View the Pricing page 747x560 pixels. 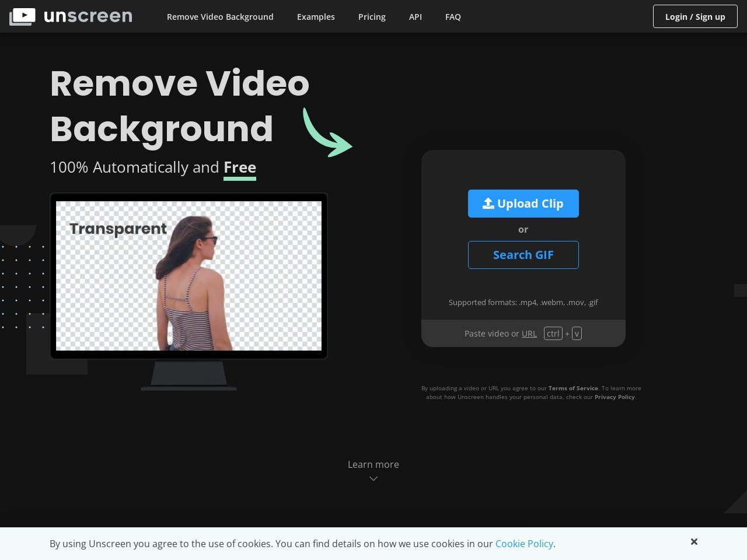pos(372,16)
